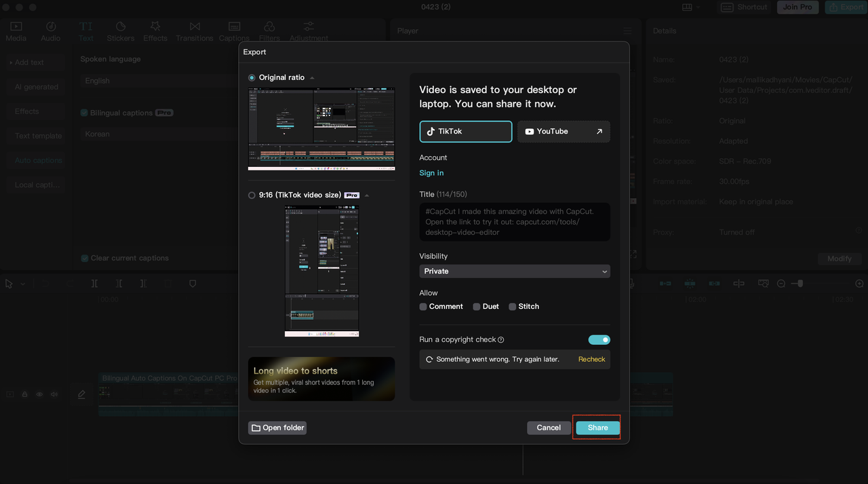The width and height of the screenshot is (868, 484).
Task: Open the Captions panel
Action: [x=234, y=31]
